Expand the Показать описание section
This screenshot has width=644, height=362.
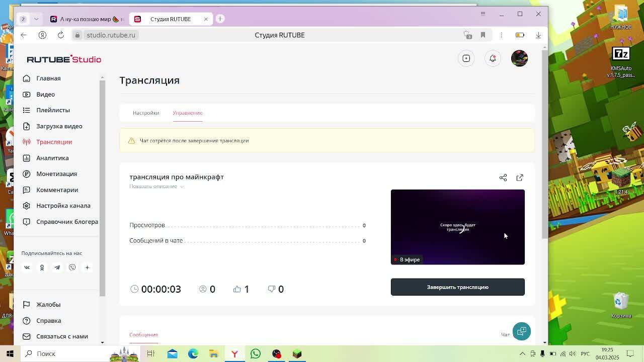[153, 186]
